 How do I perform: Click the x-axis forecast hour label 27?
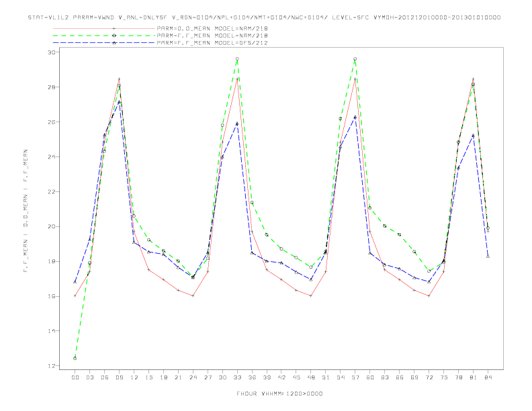(208, 377)
